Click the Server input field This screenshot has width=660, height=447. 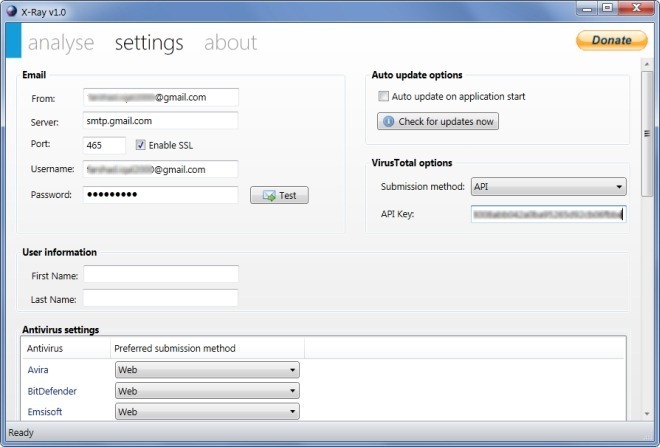tap(160, 121)
